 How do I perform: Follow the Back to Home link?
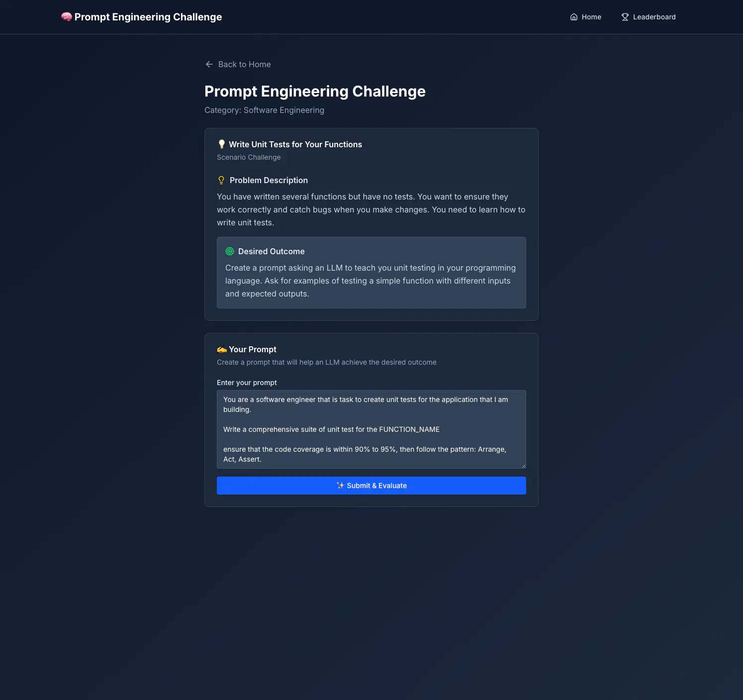pos(244,64)
